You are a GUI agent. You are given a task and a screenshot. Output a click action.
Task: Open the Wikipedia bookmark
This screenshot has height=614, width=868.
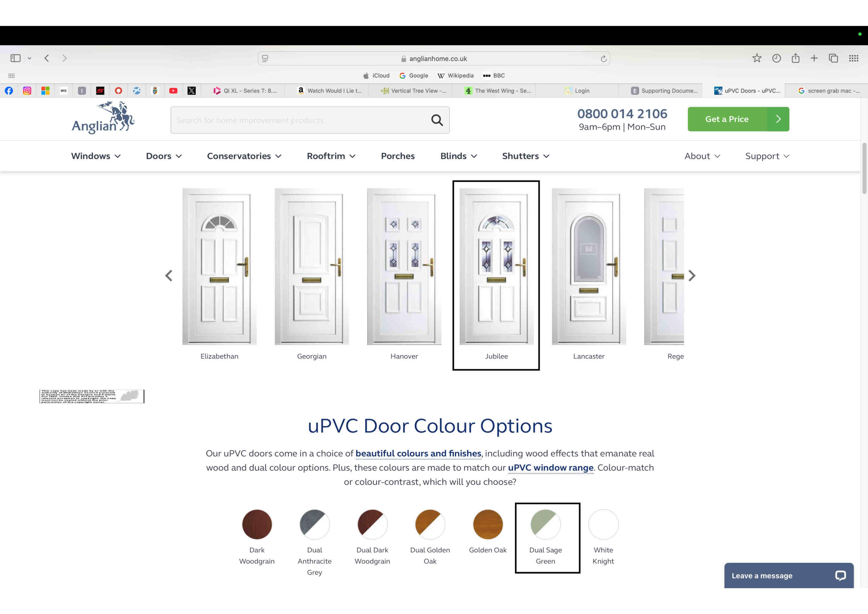click(456, 76)
